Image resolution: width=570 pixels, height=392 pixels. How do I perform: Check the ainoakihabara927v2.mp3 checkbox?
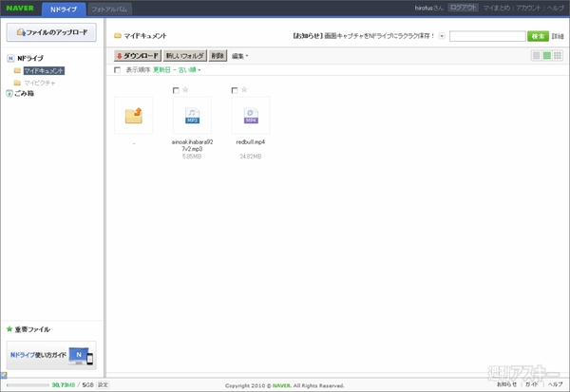[176, 90]
